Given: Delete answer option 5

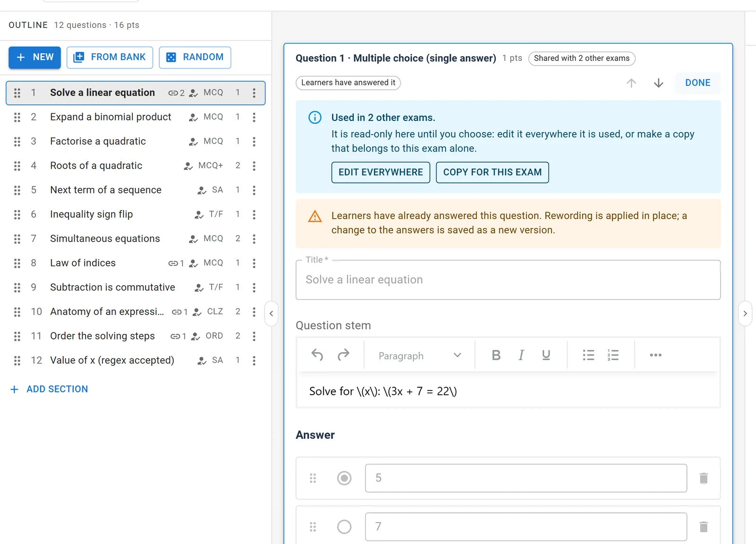Looking at the screenshot, I should click(704, 478).
